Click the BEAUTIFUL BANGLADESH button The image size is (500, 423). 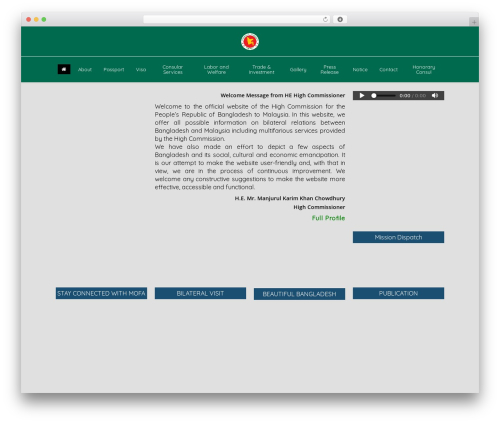point(299,294)
